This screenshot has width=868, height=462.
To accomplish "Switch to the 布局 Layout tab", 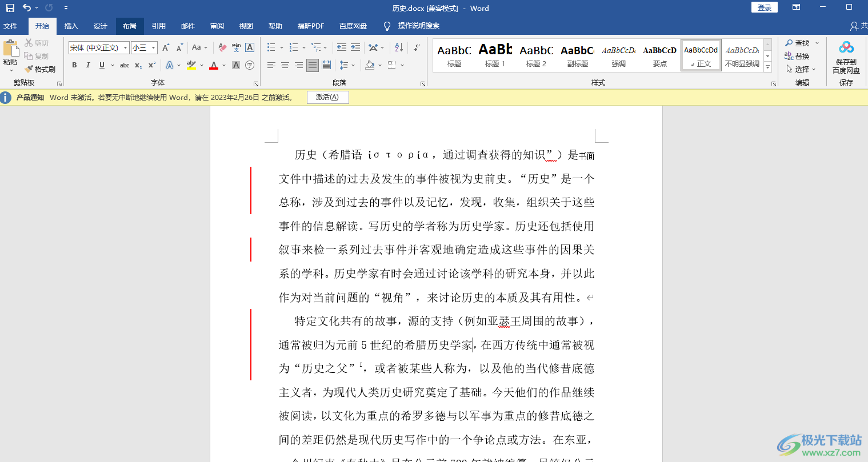I will coord(130,26).
